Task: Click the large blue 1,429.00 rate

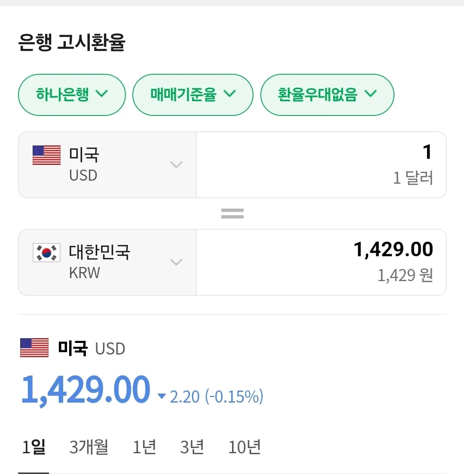Action: (86, 390)
